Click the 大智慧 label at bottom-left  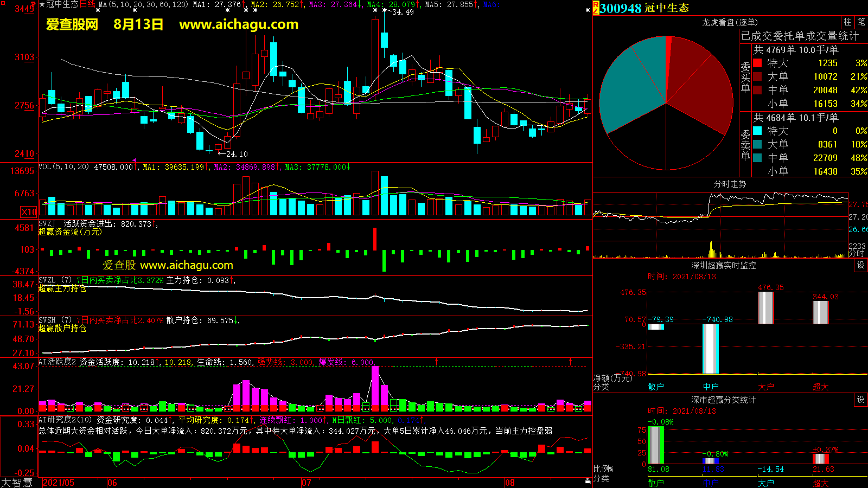click(x=17, y=483)
